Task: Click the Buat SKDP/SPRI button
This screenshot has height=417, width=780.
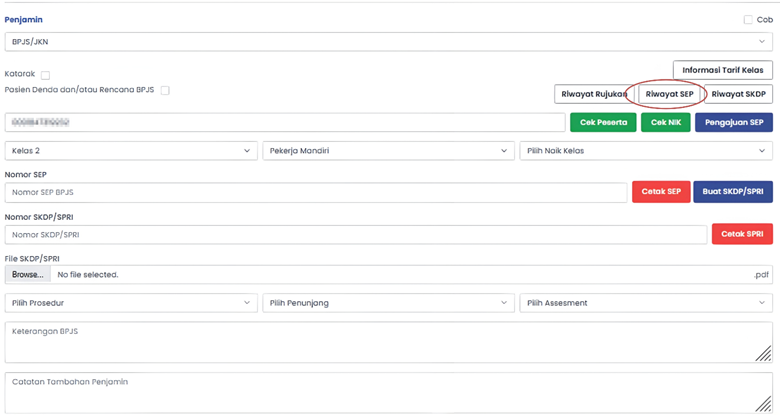Action: tap(733, 192)
